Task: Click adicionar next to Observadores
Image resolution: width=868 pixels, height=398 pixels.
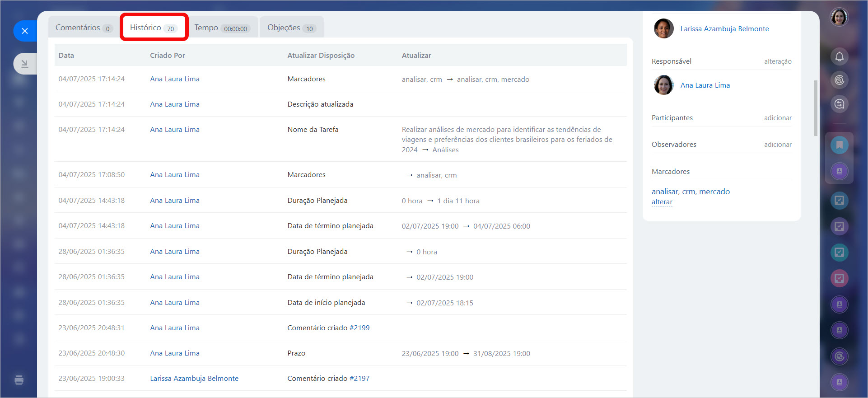Action: pyautogui.click(x=778, y=145)
